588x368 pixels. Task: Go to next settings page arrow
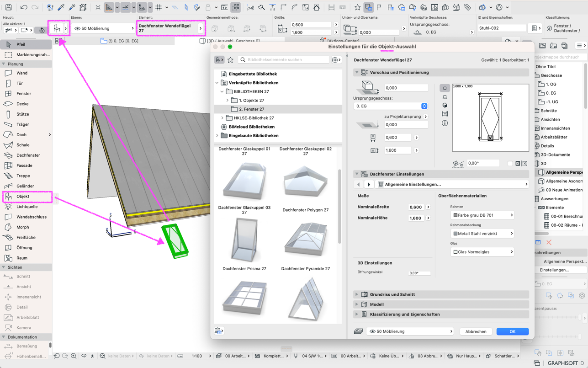click(x=369, y=184)
